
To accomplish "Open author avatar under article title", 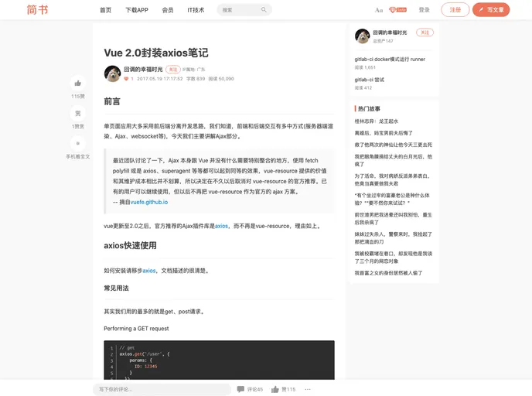I will 112,73.
